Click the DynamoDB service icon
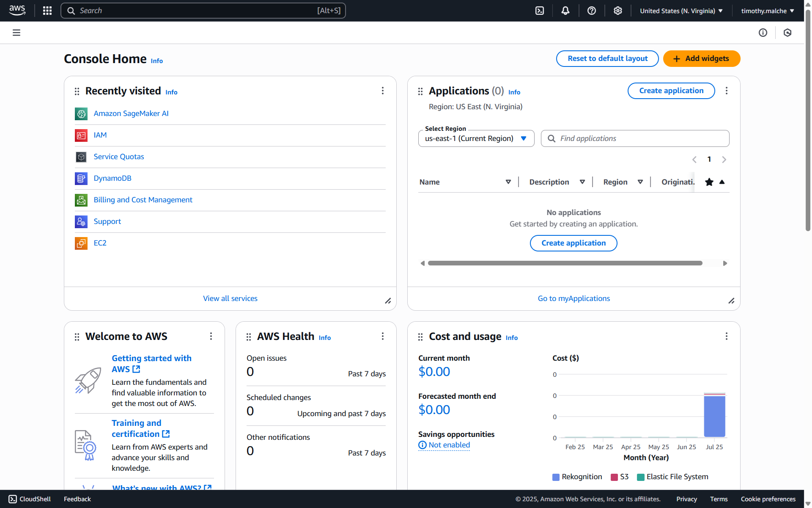This screenshot has height=508, width=812. click(81, 178)
